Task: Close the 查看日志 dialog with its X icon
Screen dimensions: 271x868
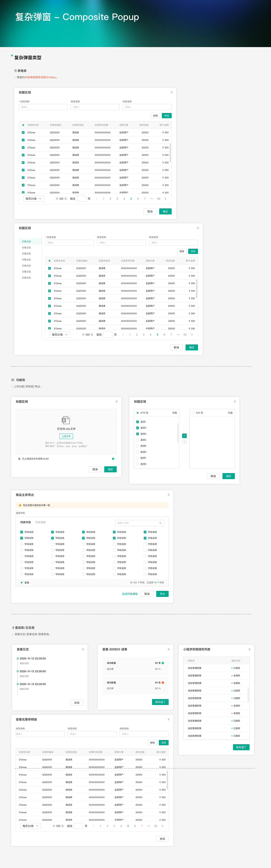Action: [x=83, y=649]
